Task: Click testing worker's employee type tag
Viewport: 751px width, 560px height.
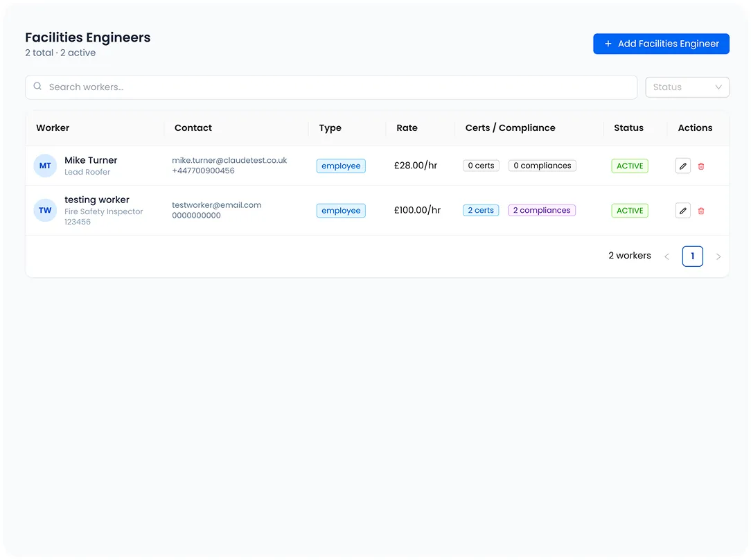Action: (x=341, y=210)
